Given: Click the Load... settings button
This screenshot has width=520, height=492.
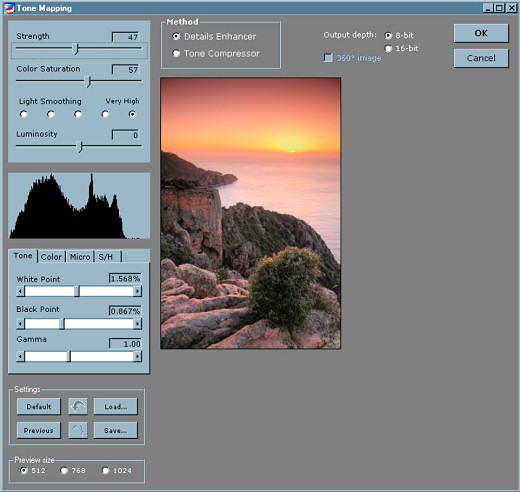Looking at the screenshot, I should click(116, 406).
